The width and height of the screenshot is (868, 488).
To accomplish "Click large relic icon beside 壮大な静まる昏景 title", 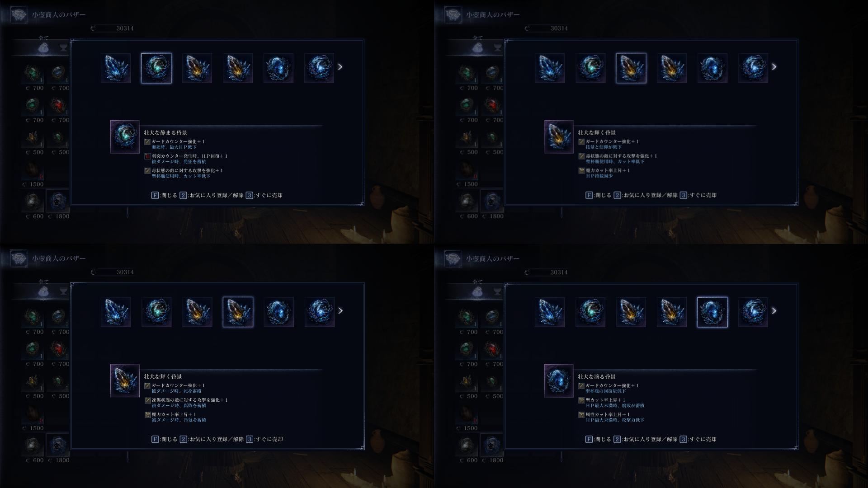I will pos(125,137).
